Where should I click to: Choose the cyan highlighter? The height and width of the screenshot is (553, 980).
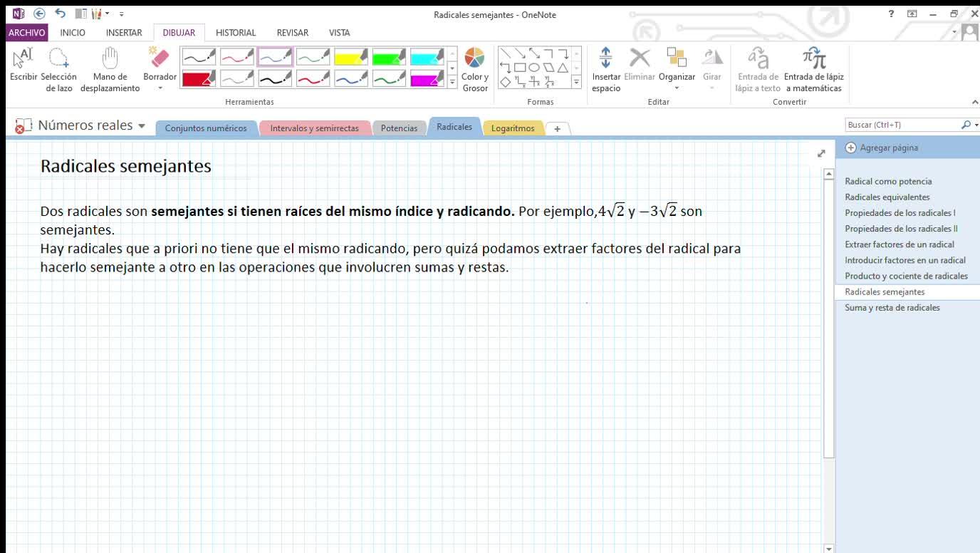coord(427,56)
